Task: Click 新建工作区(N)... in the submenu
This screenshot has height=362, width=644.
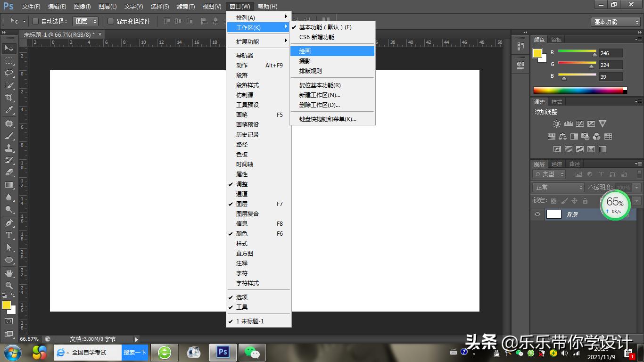Action: (320, 95)
